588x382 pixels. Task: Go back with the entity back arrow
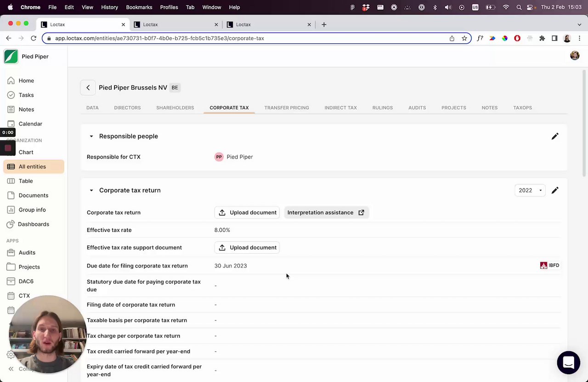[88, 87]
